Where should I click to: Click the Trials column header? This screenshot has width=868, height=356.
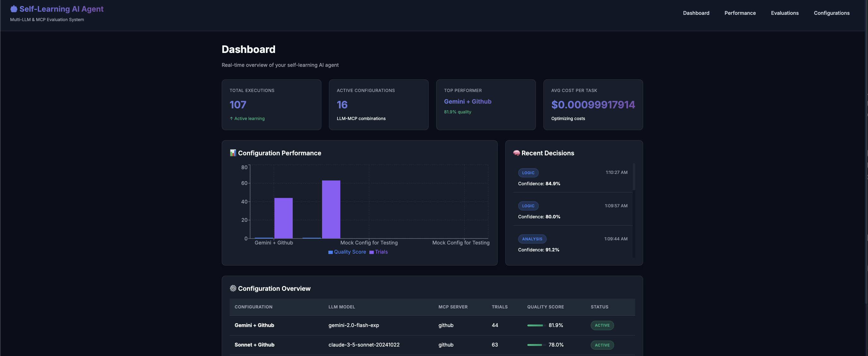499,307
